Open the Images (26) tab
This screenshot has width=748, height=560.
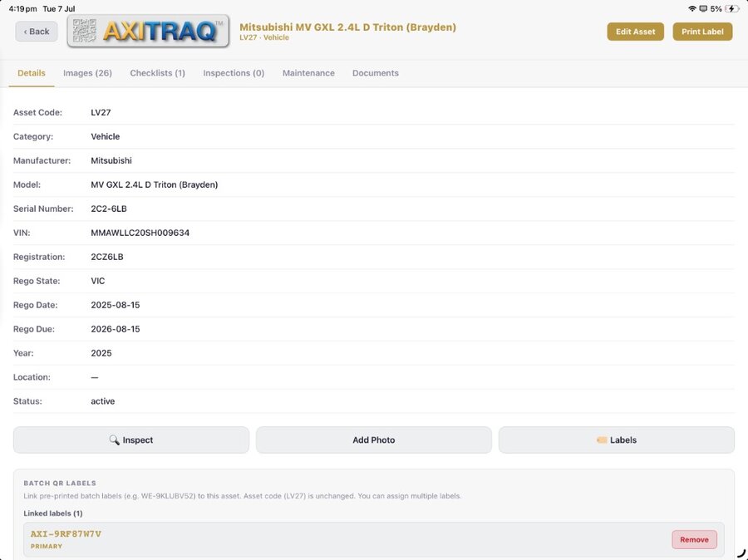[x=88, y=73]
